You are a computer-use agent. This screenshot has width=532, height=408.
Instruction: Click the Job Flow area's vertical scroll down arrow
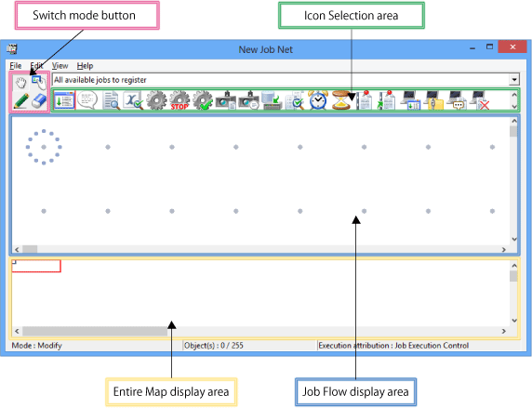coord(514,239)
